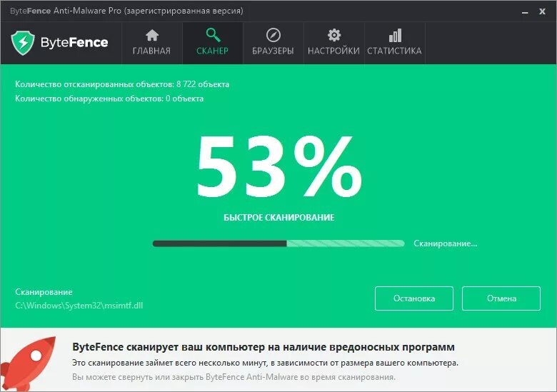Viewport: 557px width, 392px height.
Task: Click the file path C:\Windows\System32\msimtf.dll
Action: [79, 306]
